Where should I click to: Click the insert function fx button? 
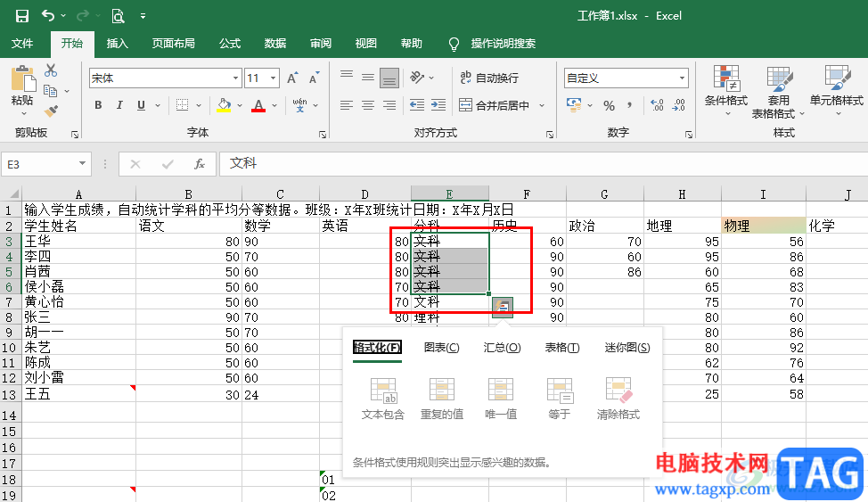click(200, 164)
